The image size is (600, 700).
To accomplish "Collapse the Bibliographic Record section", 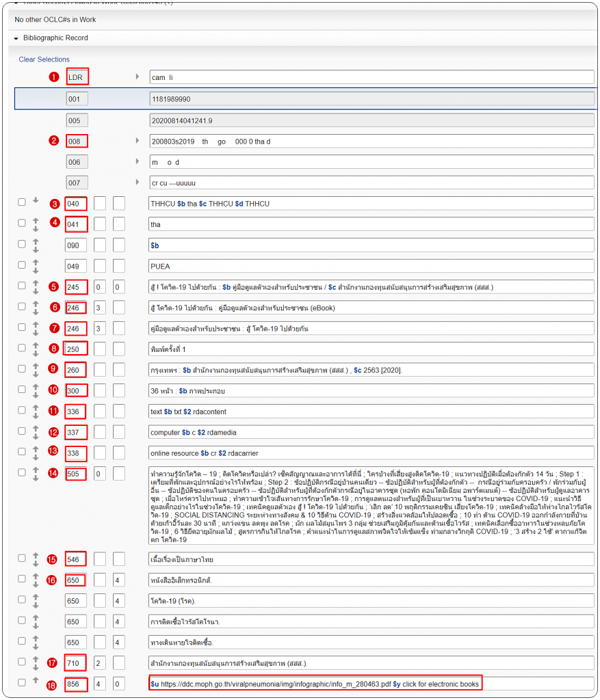I will tap(16, 38).
